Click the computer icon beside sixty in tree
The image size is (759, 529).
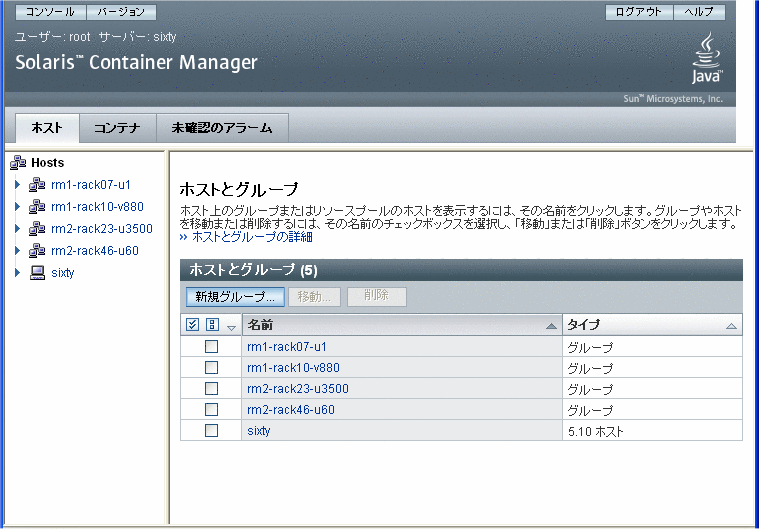(x=37, y=272)
